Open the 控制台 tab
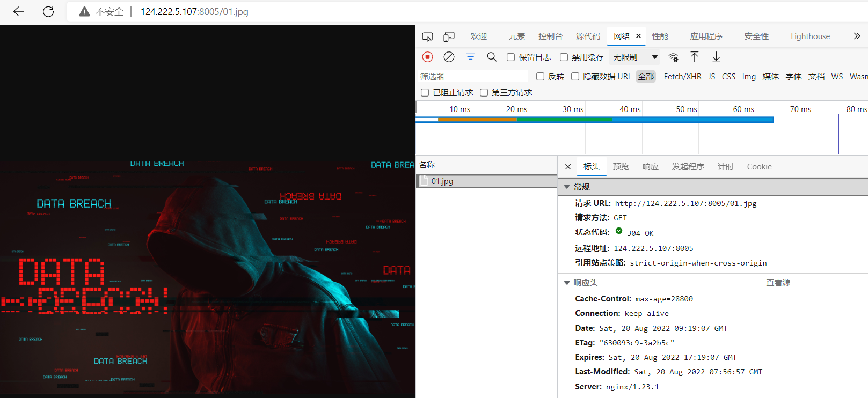 [x=551, y=36]
